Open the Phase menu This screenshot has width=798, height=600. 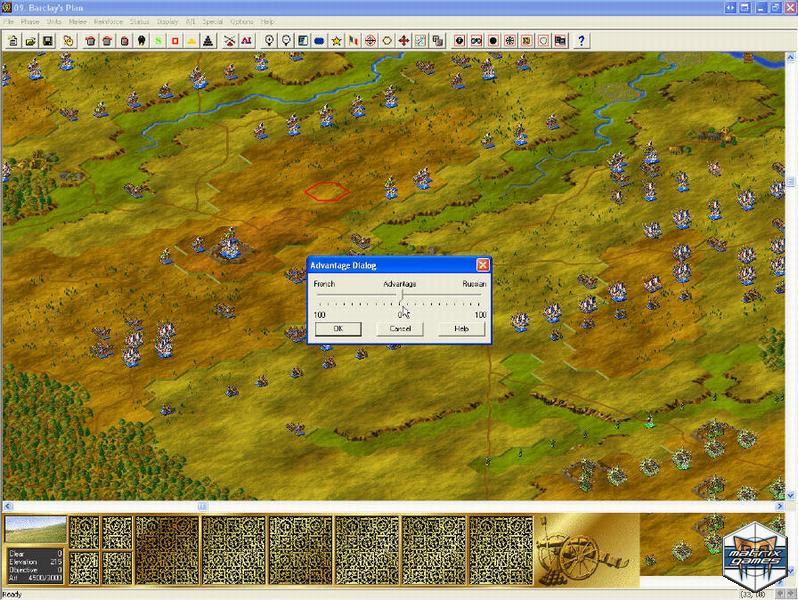tap(30, 22)
